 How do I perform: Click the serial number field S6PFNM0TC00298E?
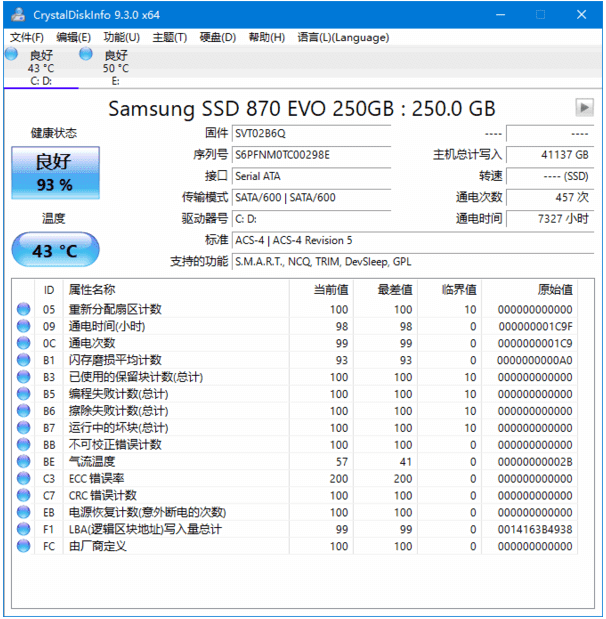pos(325,155)
